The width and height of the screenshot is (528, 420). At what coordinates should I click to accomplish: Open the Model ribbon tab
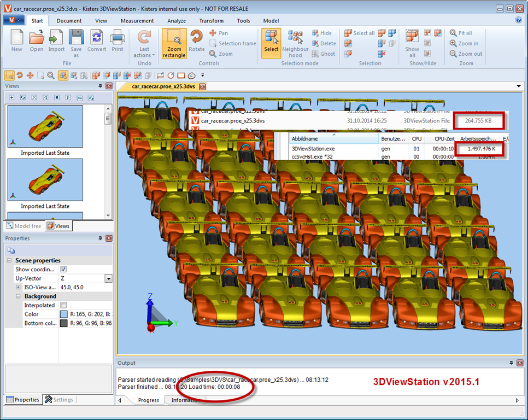click(271, 21)
